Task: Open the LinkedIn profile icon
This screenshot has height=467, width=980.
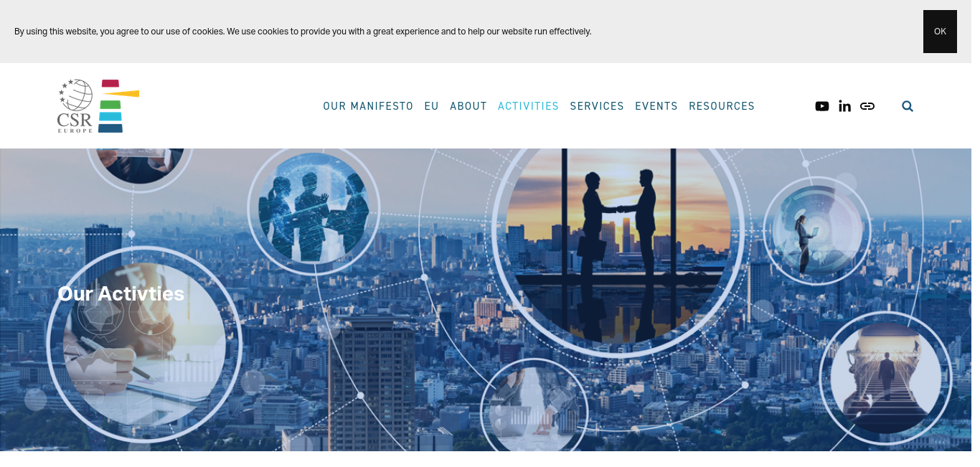Action: click(844, 106)
